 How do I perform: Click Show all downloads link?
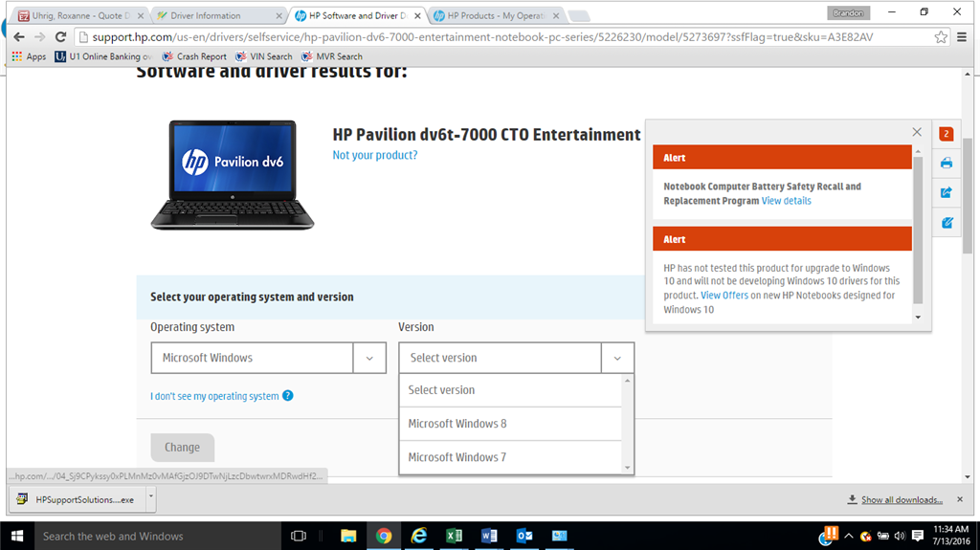point(902,500)
